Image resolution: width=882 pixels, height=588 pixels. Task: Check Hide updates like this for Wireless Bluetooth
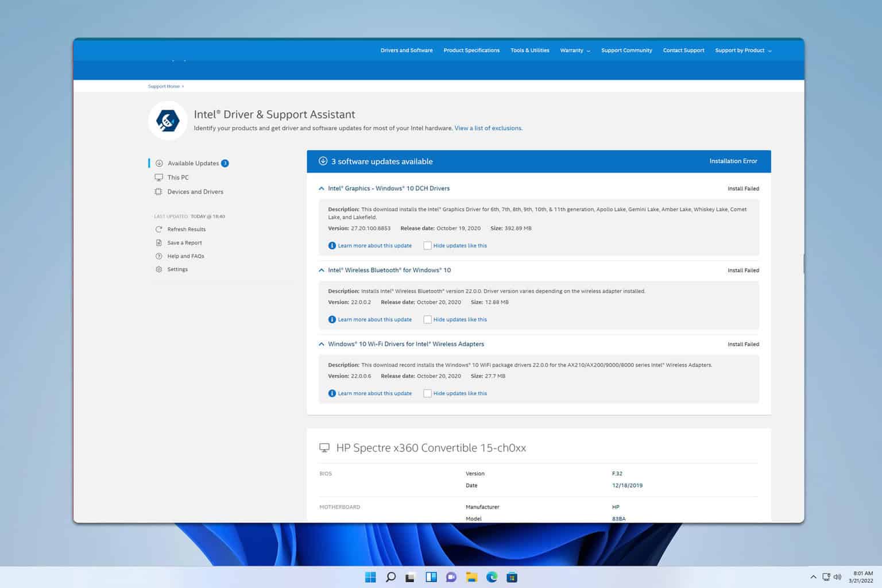point(427,319)
